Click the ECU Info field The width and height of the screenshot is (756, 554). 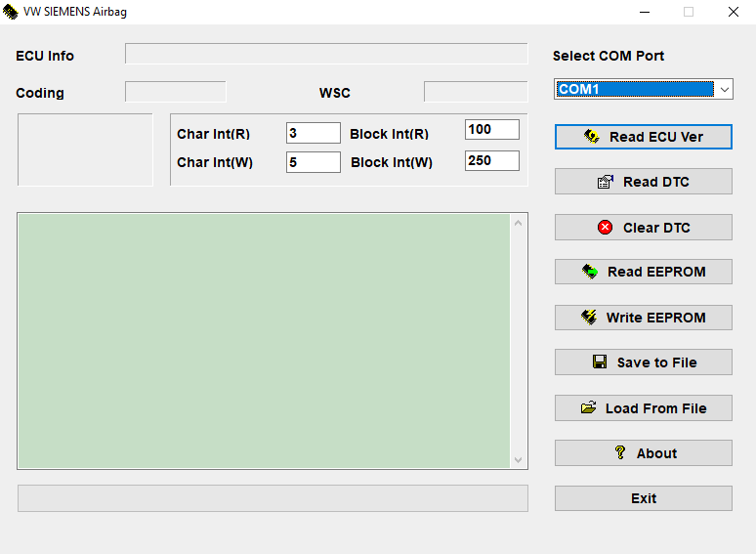tap(326, 54)
